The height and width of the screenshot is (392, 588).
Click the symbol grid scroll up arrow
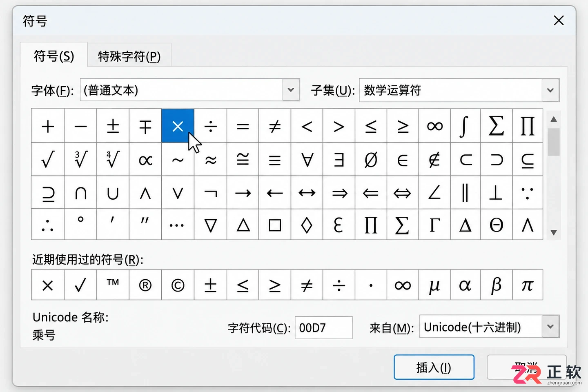[554, 119]
